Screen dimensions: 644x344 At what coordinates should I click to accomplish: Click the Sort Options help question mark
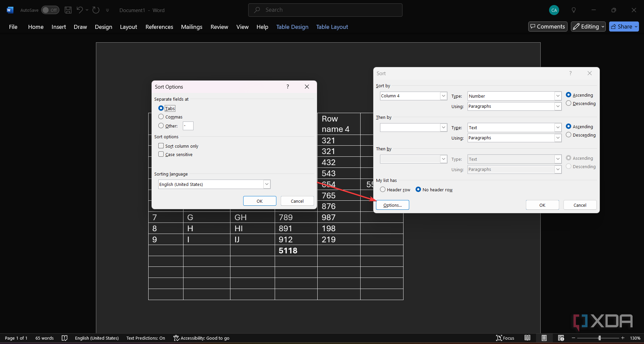pos(287,87)
